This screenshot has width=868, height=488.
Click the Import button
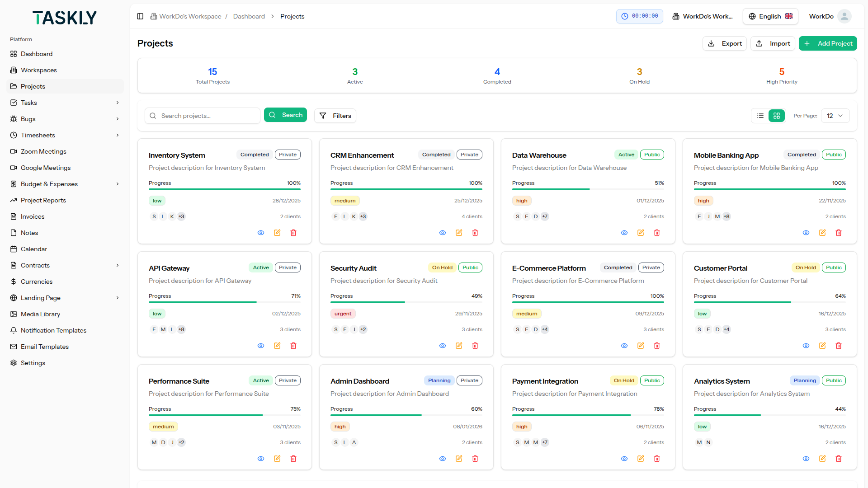coord(773,43)
